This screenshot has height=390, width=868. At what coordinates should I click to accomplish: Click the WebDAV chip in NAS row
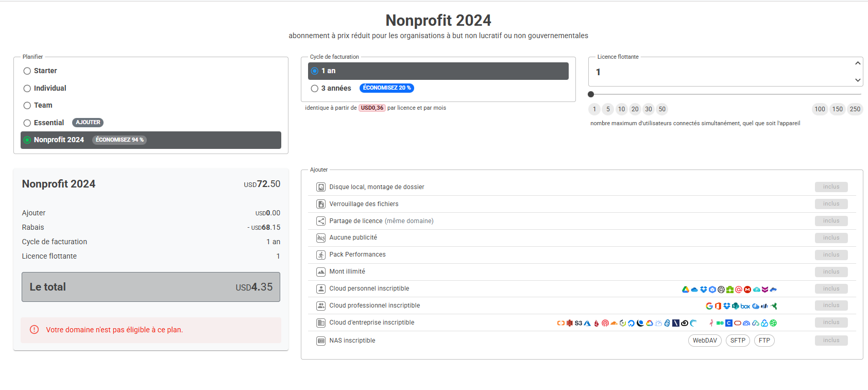click(x=705, y=341)
